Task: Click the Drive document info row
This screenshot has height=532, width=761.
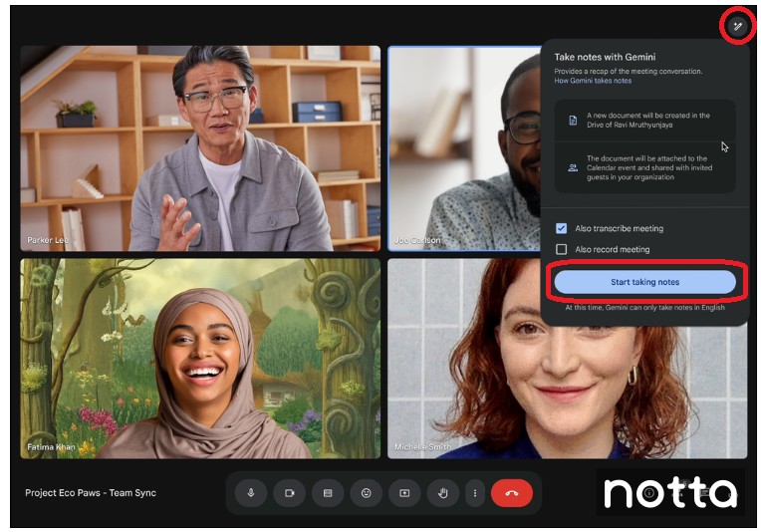Action: 644,121
